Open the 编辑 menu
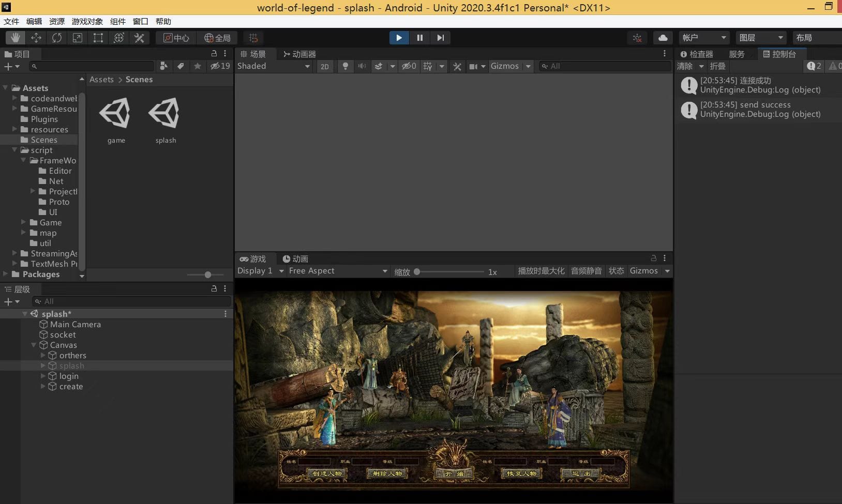Viewport: 842px width, 504px height. point(34,21)
